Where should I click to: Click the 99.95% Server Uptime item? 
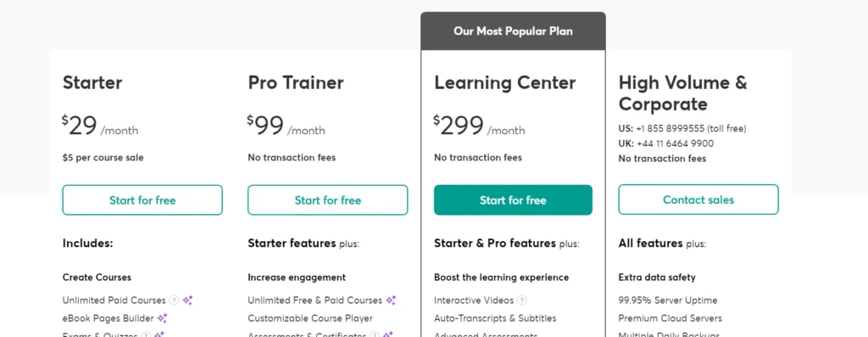[668, 300]
